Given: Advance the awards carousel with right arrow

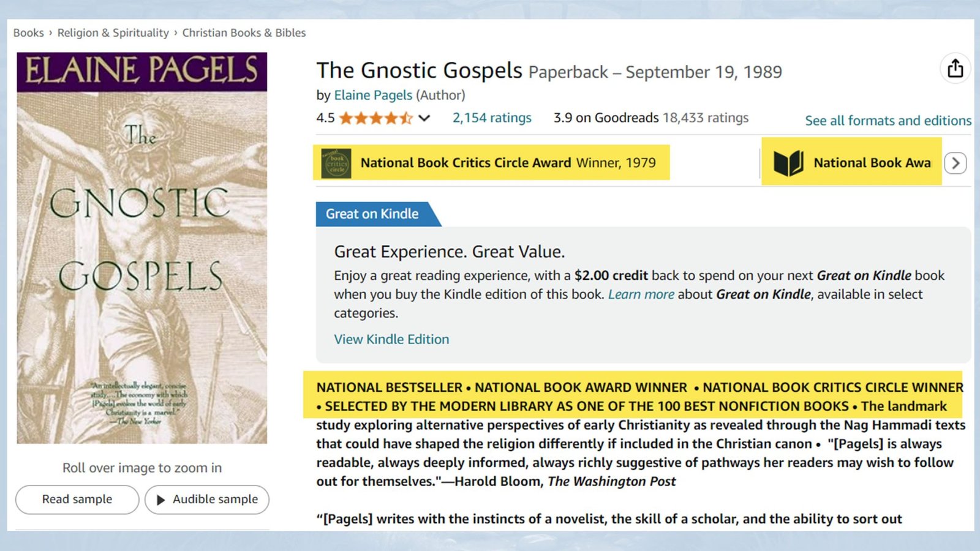Looking at the screenshot, I should 955,163.
